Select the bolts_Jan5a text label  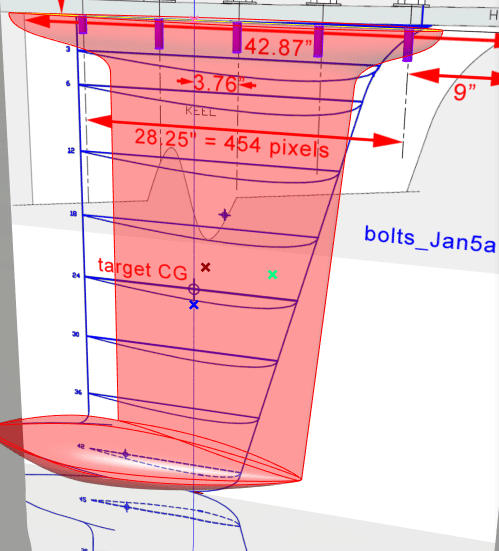(x=430, y=240)
